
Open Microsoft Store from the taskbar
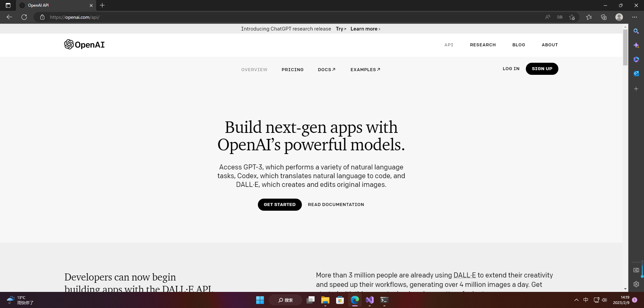(x=340, y=300)
